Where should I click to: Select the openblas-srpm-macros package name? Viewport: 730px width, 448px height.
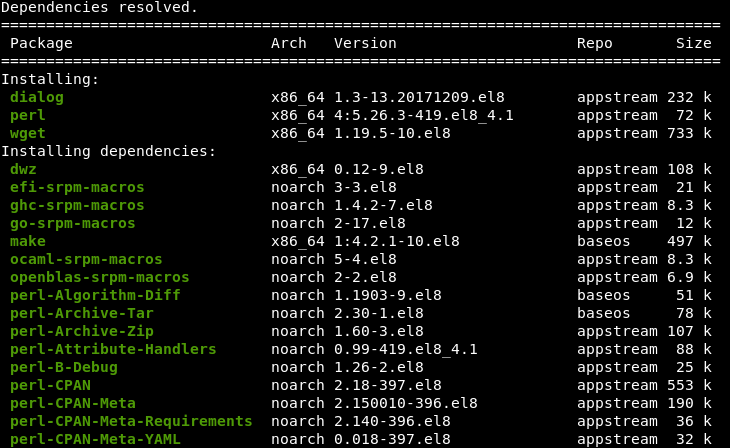point(100,278)
